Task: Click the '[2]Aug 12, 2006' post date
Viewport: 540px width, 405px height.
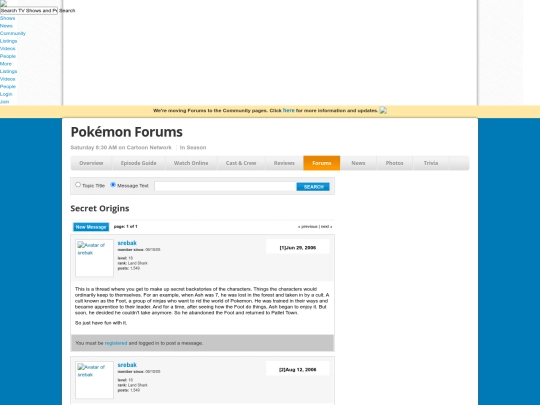Action: pos(298,370)
